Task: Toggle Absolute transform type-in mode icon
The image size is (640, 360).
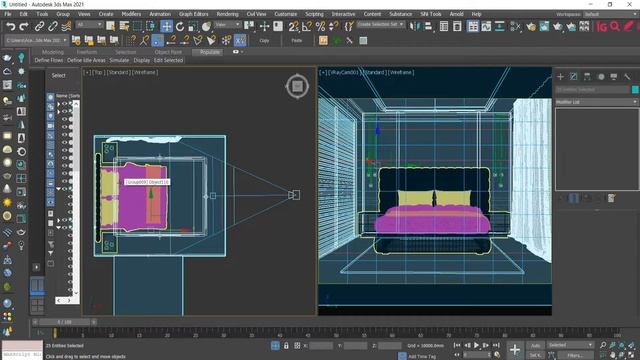Action: 297,346
